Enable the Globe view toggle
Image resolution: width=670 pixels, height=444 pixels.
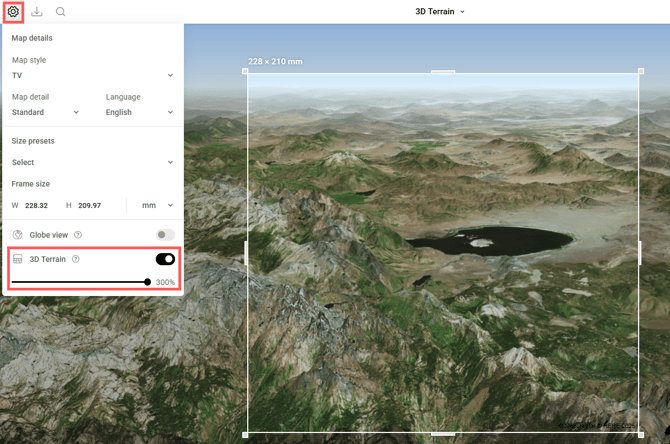[x=165, y=235]
